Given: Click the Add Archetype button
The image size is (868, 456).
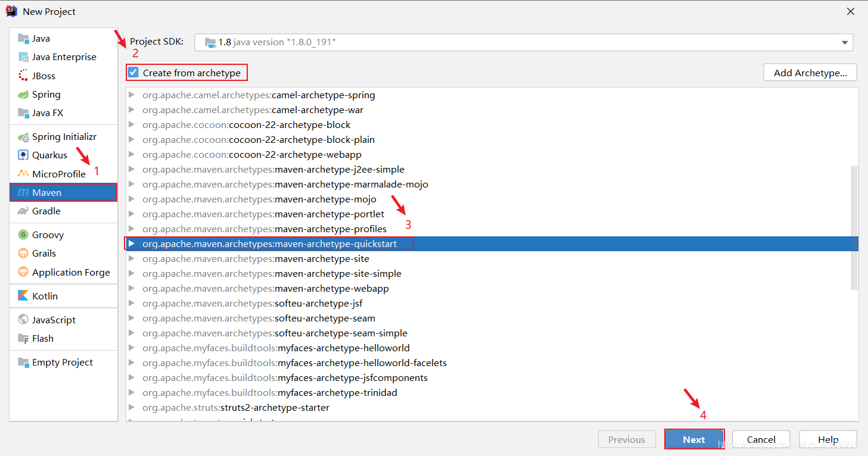Looking at the screenshot, I should pyautogui.click(x=810, y=73).
